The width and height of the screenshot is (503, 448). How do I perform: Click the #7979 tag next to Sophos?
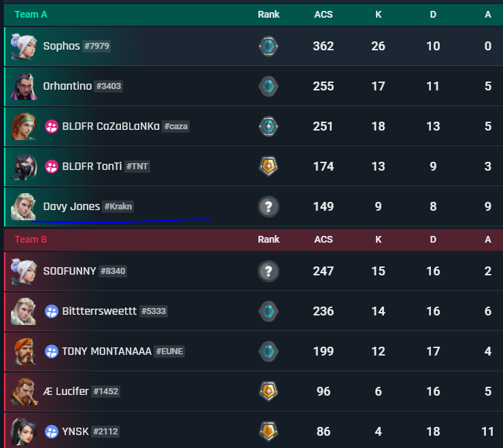(97, 46)
